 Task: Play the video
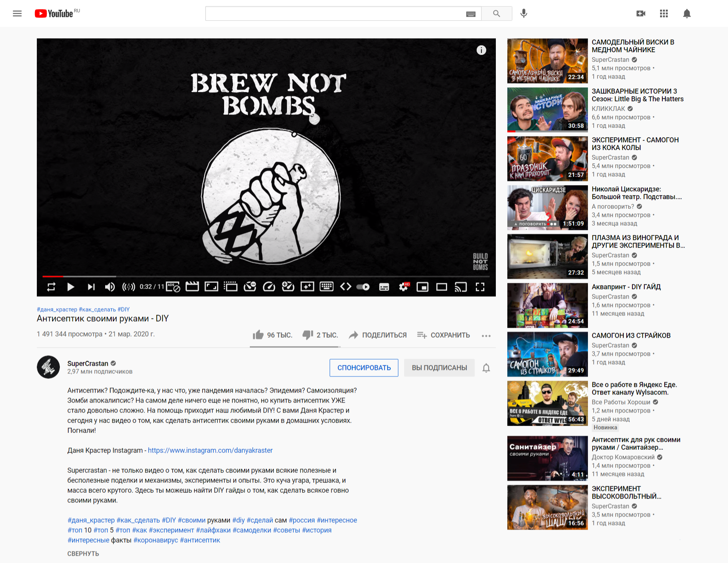pos(71,287)
